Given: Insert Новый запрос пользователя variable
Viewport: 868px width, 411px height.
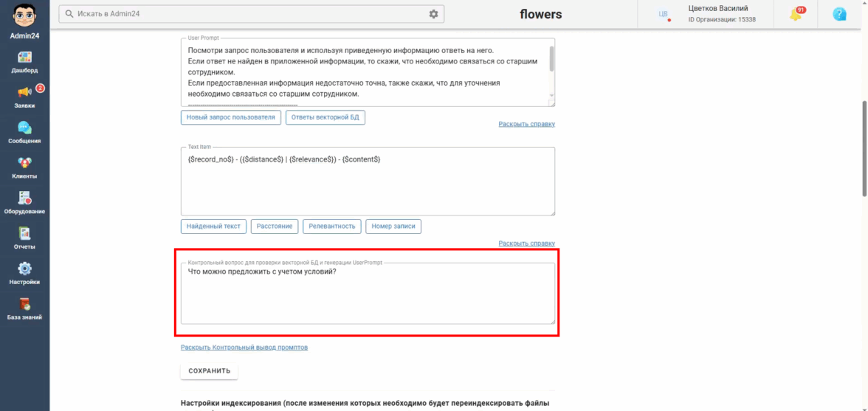Looking at the screenshot, I should pyautogui.click(x=231, y=117).
